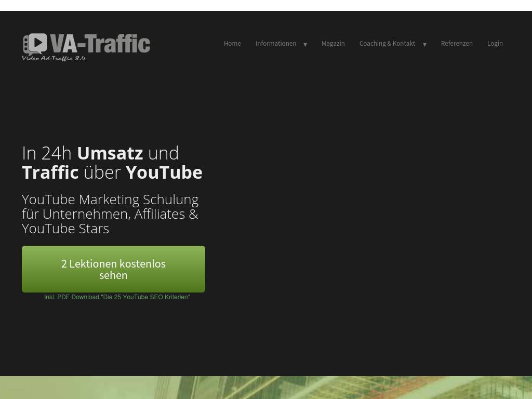Click the "In 24h" headline start
532x399 pixels.
pyautogui.click(x=47, y=153)
